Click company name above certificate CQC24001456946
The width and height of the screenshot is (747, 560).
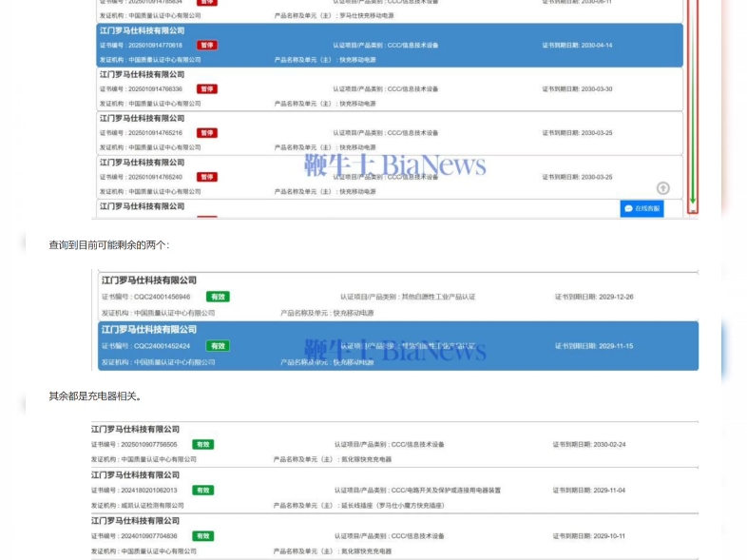point(148,280)
